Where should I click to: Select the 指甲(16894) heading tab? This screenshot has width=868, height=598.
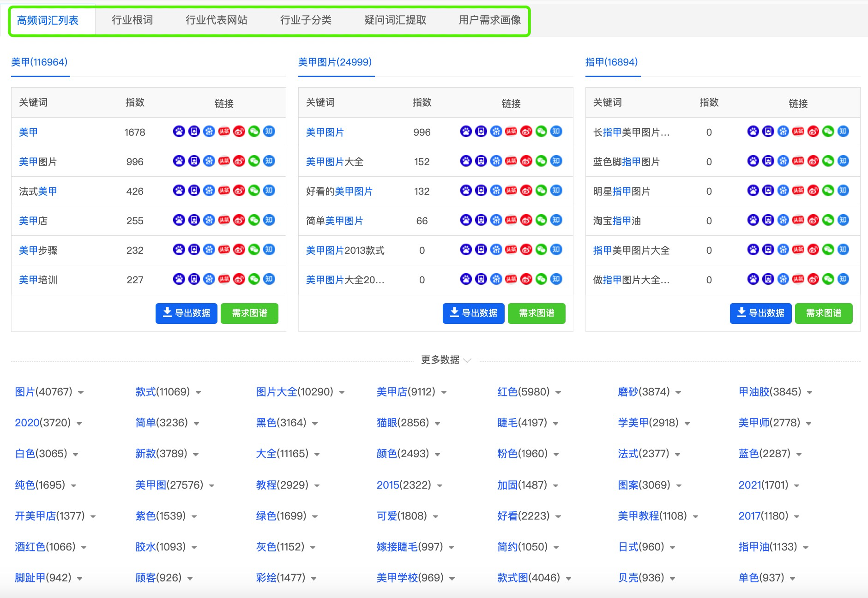(x=612, y=62)
